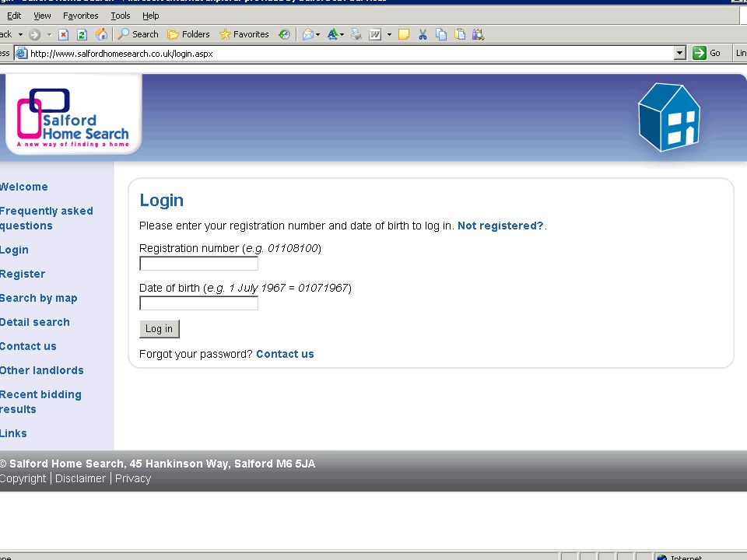The image size is (747, 560).
Task: Open the Favorites menu
Action: (x=80, y=16)
